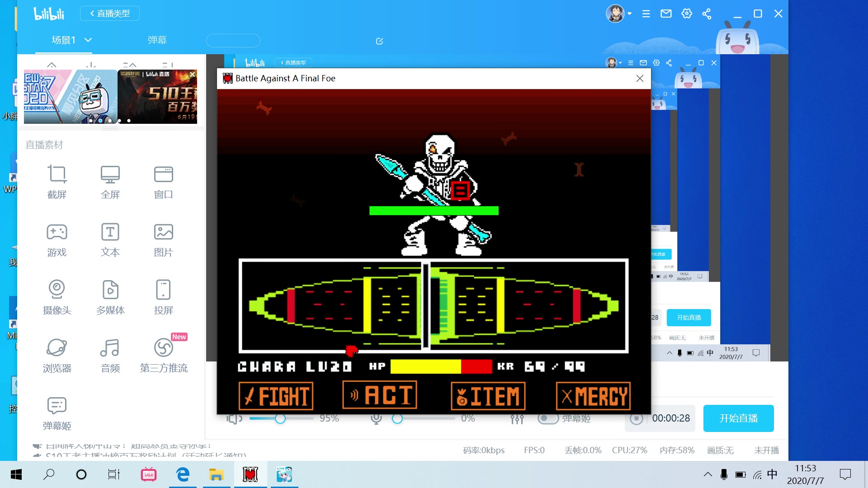Add a 摄像头 camera source
Image resolution: width=868 pixels, height=488 pixels.
57,296
